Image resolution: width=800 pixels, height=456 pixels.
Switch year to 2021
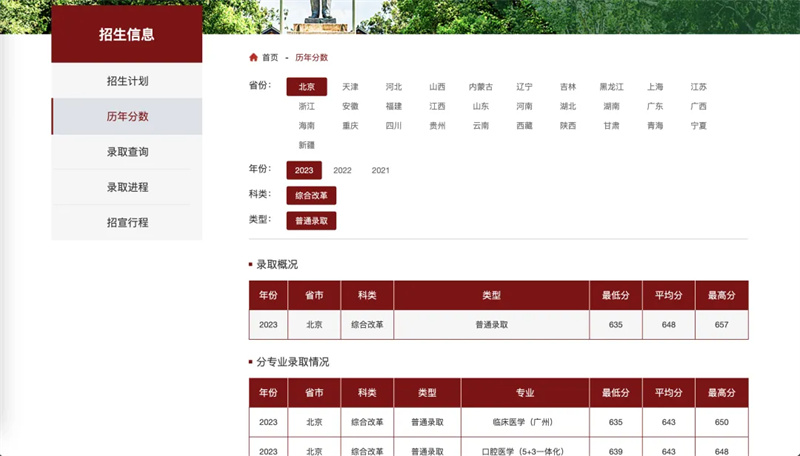[x=381, y=170]
